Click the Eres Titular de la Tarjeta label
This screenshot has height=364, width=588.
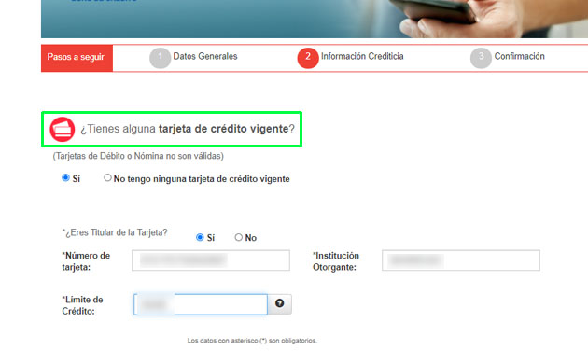115,232
